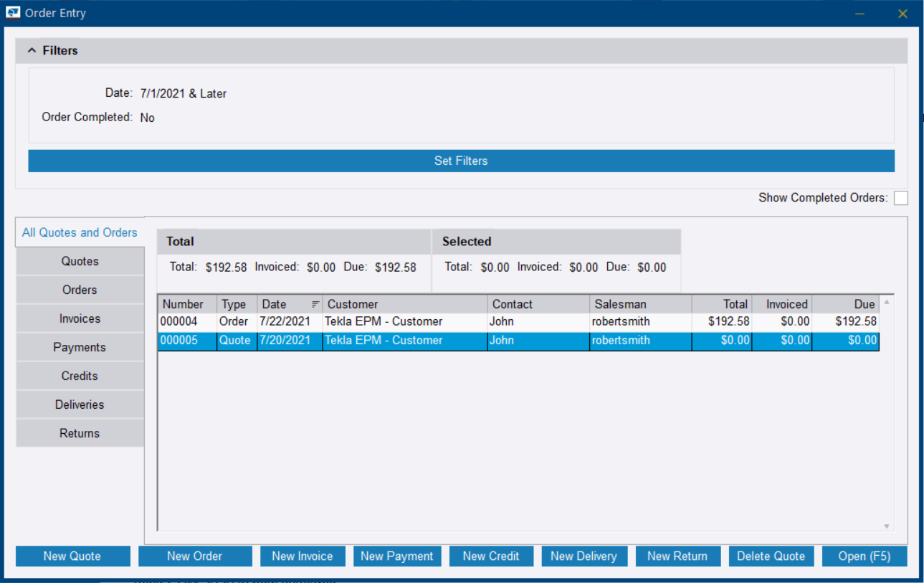Click the $192.58 Due cell in order row

(845, 322)
